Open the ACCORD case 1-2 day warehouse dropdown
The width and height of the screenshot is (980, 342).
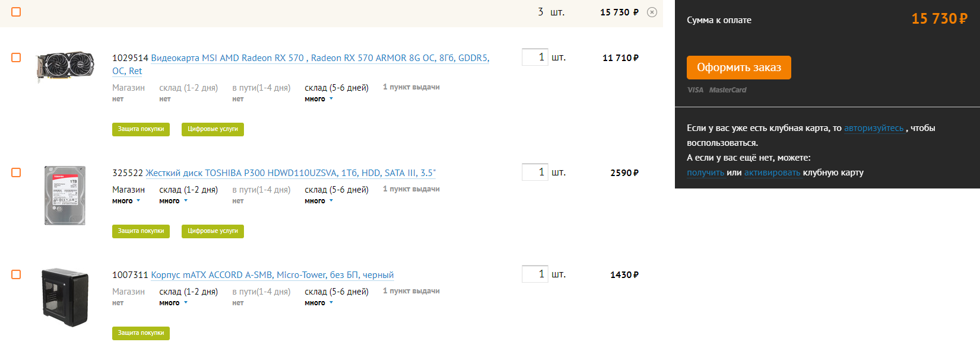(173, 303)
